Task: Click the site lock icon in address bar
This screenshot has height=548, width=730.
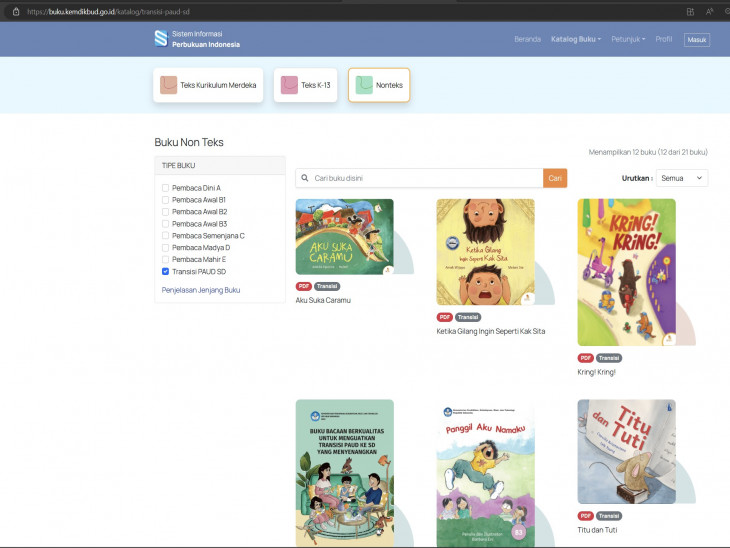Action: [15, 11]
